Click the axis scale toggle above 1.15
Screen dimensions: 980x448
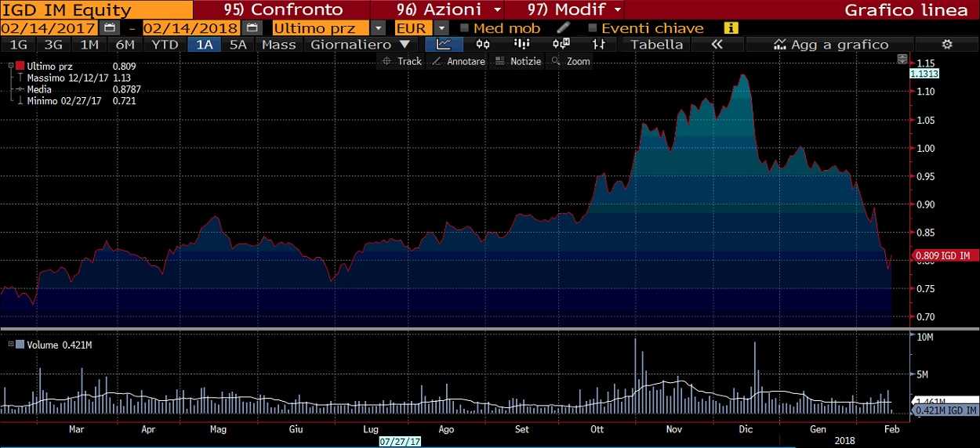pos(902,59)
